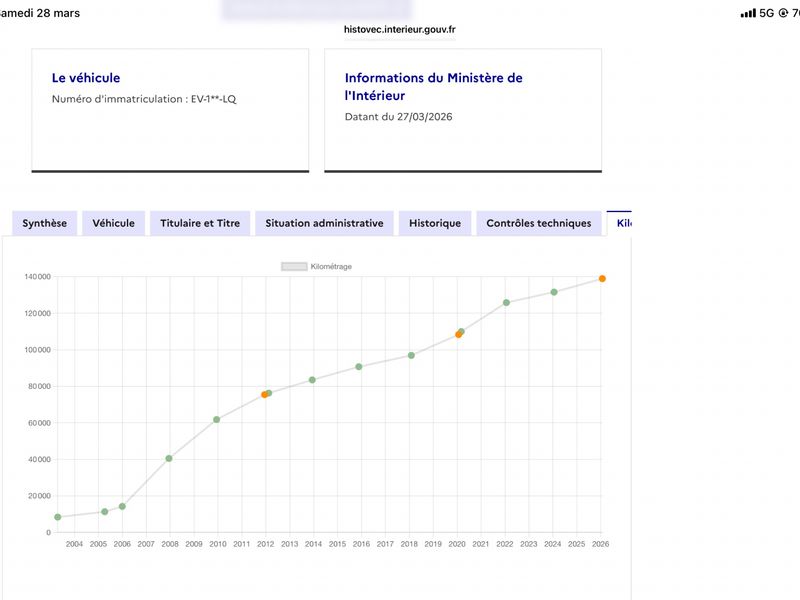This screenshot has height=600, width=800.
Task: Tap the histovec.interieur.gouv.fr address bar
Action: [399, 30]
